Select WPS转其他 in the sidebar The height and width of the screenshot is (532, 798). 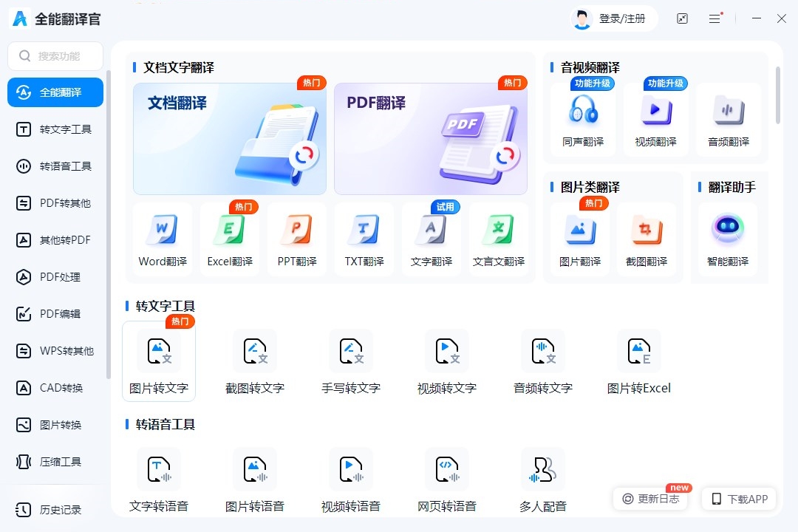pos(55,351)
